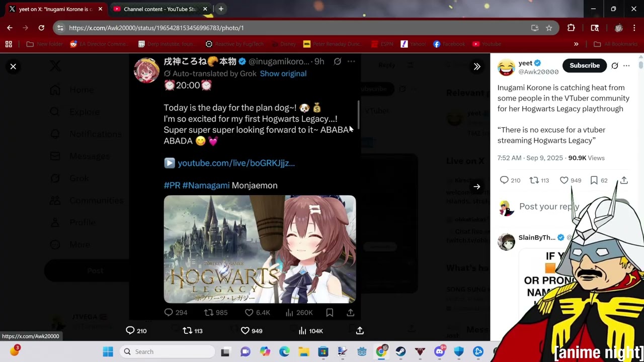Subscribe to yeet in the side panel
The width and height of the screenshot is (644, 362).
(x=585, y=65)
